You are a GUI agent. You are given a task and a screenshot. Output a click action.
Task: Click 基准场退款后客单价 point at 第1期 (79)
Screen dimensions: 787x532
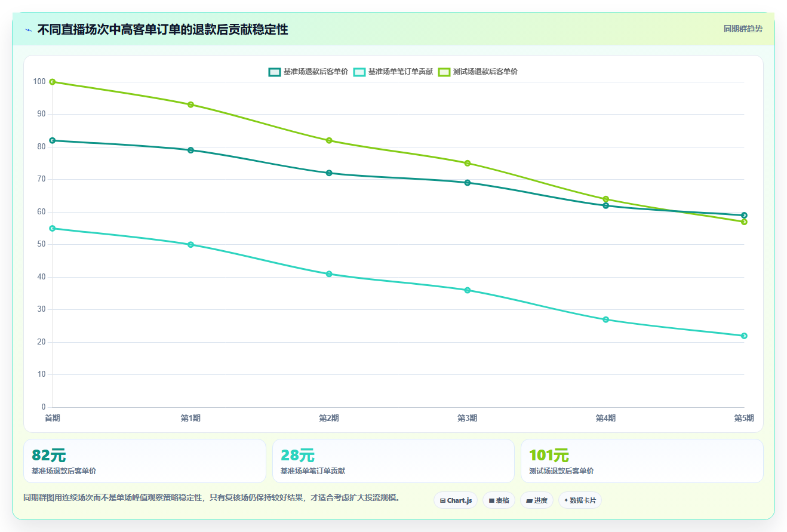(x=190, y=150)
